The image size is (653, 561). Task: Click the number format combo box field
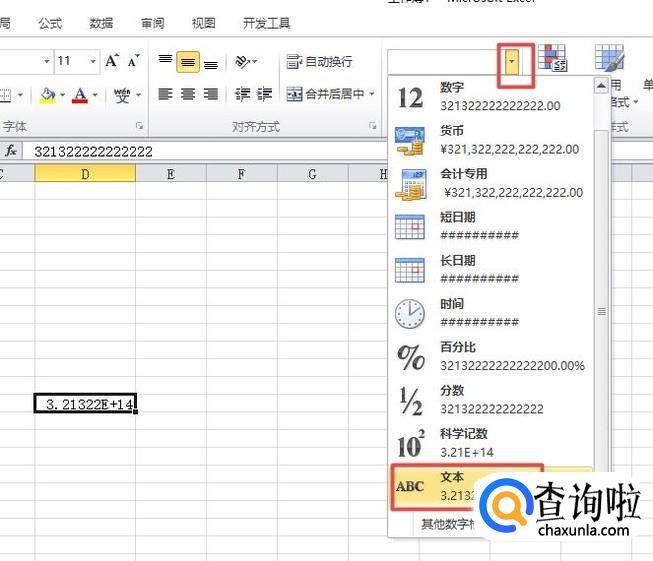[x=446, y=62]
